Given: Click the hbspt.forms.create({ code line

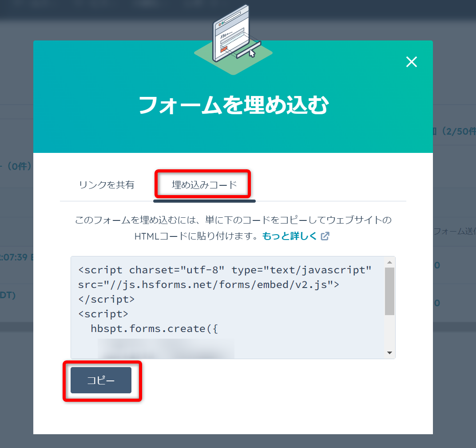Looking at the screenshot, I should [x=154, y=329].
